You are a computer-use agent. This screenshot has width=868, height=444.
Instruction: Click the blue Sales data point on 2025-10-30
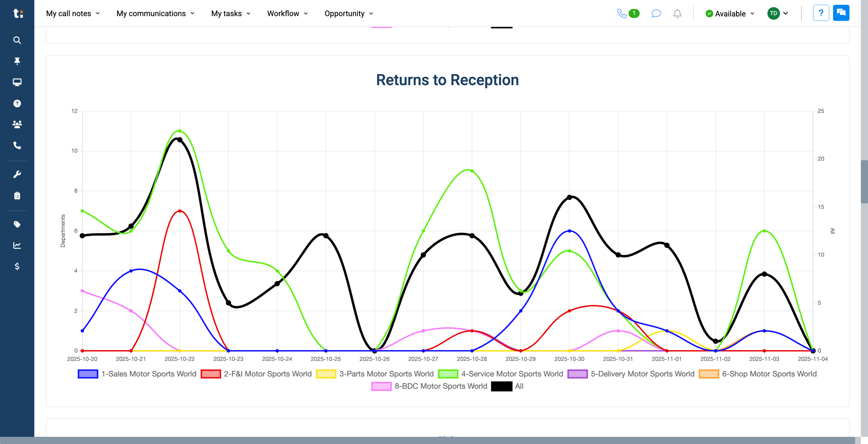[570, 231]
